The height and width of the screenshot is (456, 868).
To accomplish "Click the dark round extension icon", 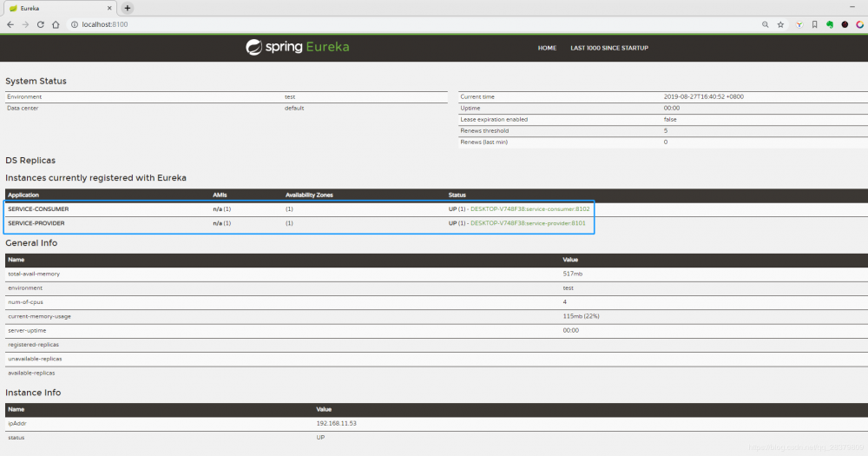I will [x=845, y=24].
